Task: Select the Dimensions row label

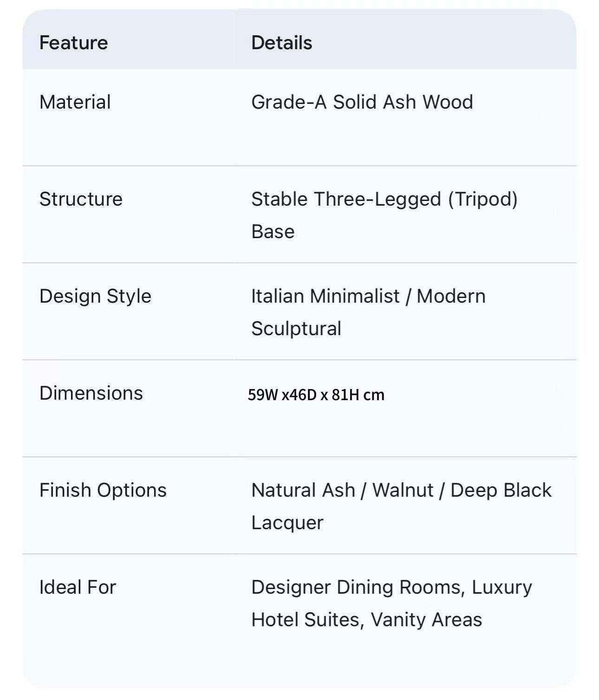Action: point(91,393)
